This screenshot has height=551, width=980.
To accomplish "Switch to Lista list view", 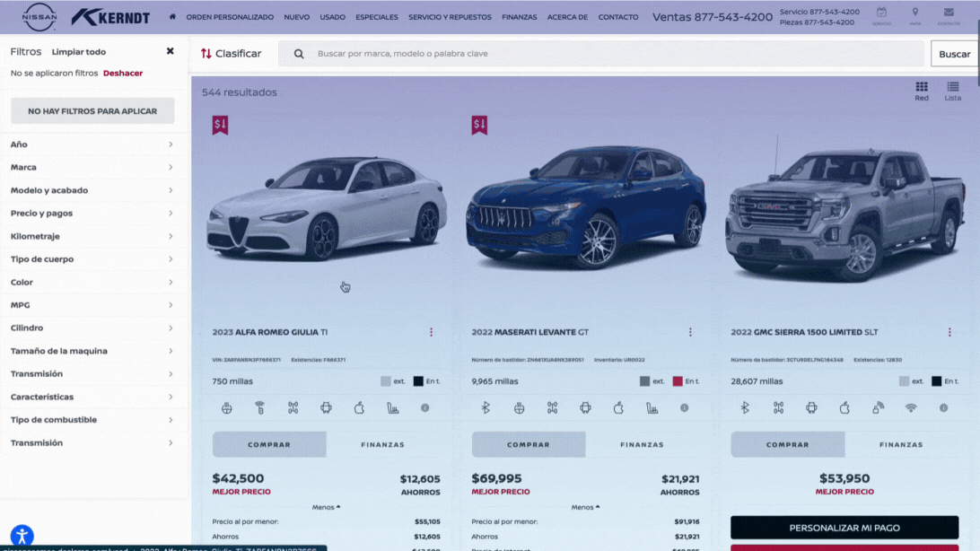I will tap(953, 91).
